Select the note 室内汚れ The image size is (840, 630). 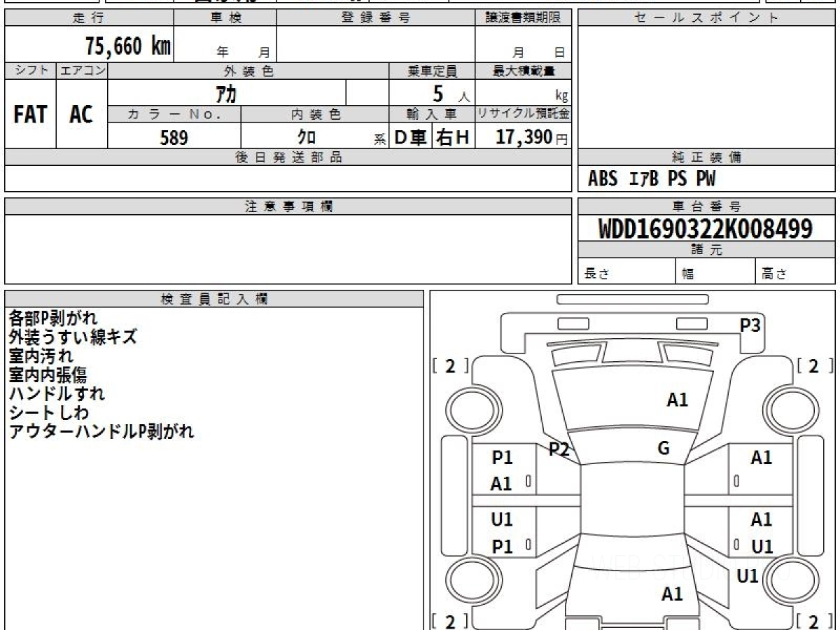click(x=41, y=356)
